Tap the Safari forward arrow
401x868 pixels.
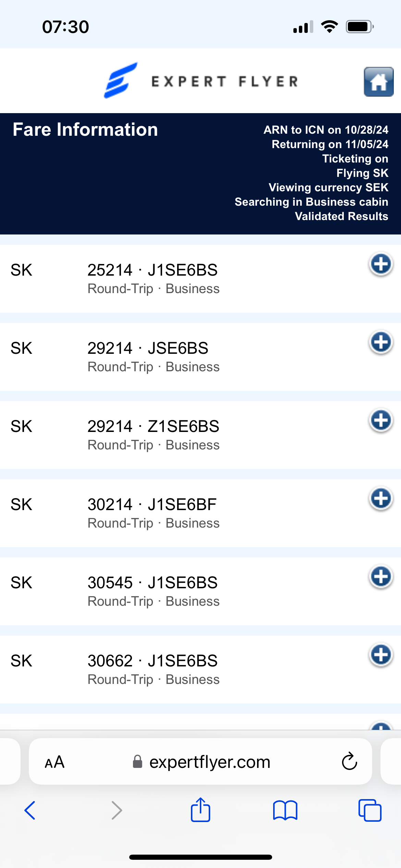coord(117,810)
